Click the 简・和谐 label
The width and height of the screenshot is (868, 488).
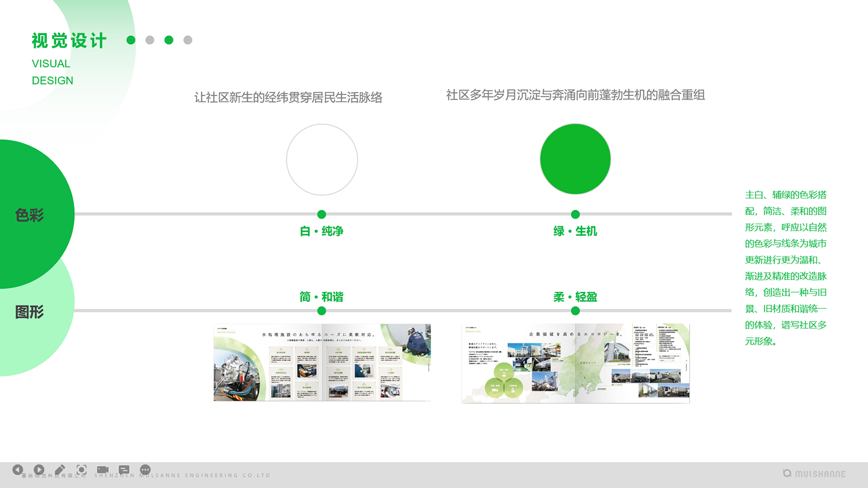pos(322,297)
